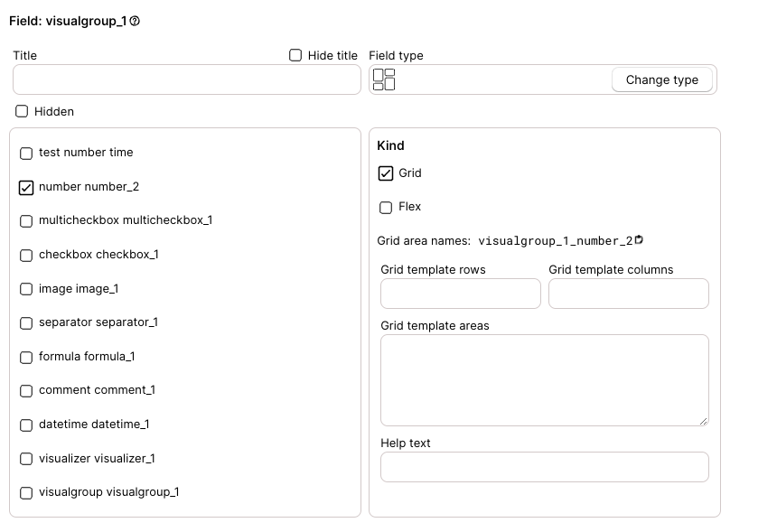This screenshot has width=777, height=532.
Task: Select the formula formula_1 checkbox
Action: pos(26,357)
